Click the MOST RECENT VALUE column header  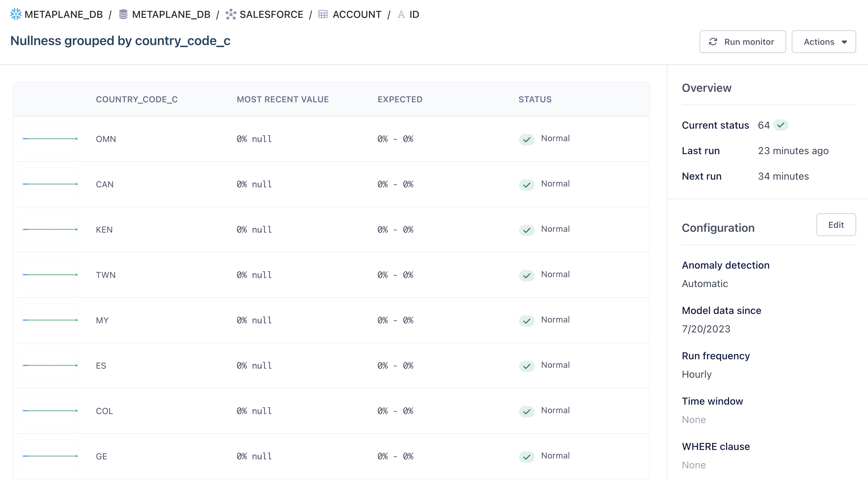[282, 99]
